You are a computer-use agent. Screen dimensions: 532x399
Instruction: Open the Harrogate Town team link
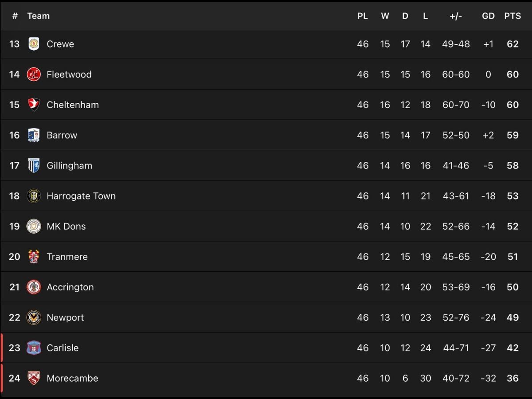pyautogui.click(x=81, y=196)
